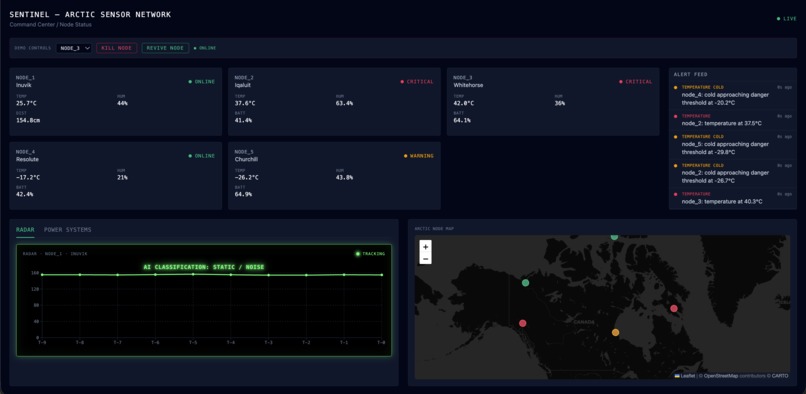Click the 154.8cm distance value for Inuvik
The height and width of the screenshot is (394, 806).
(28, 120)
